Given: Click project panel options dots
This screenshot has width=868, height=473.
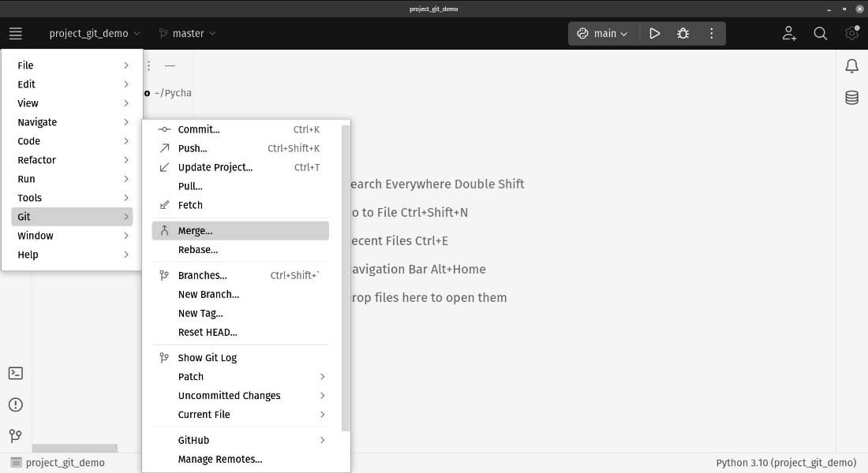Looking at the screenshot, I should click(x=148, y=66).
